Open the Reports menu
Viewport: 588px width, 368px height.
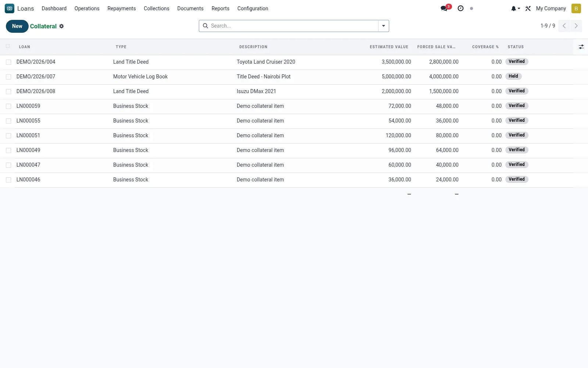[x=220, y=8]
